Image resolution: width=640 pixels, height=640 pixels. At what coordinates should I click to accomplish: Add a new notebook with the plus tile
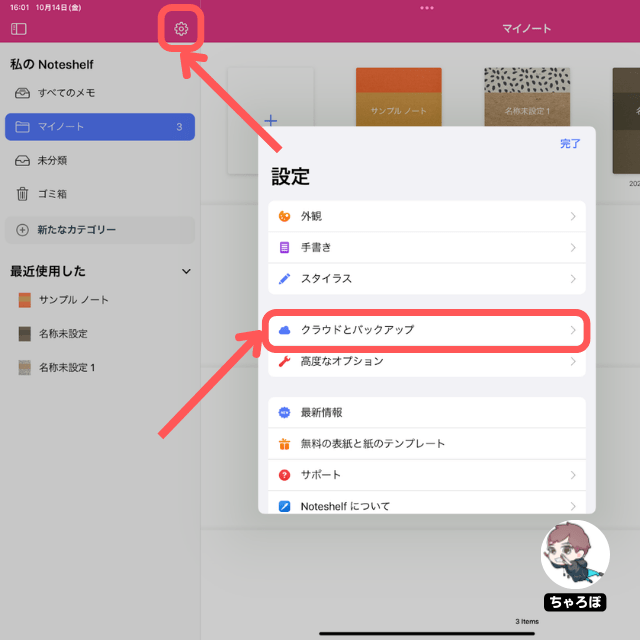pos(270,120)
